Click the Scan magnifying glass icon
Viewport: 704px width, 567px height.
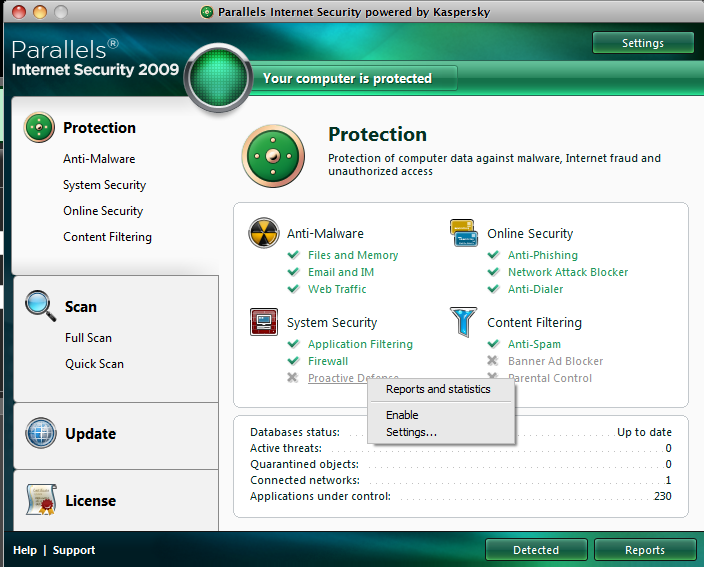(x=40, y=305)
